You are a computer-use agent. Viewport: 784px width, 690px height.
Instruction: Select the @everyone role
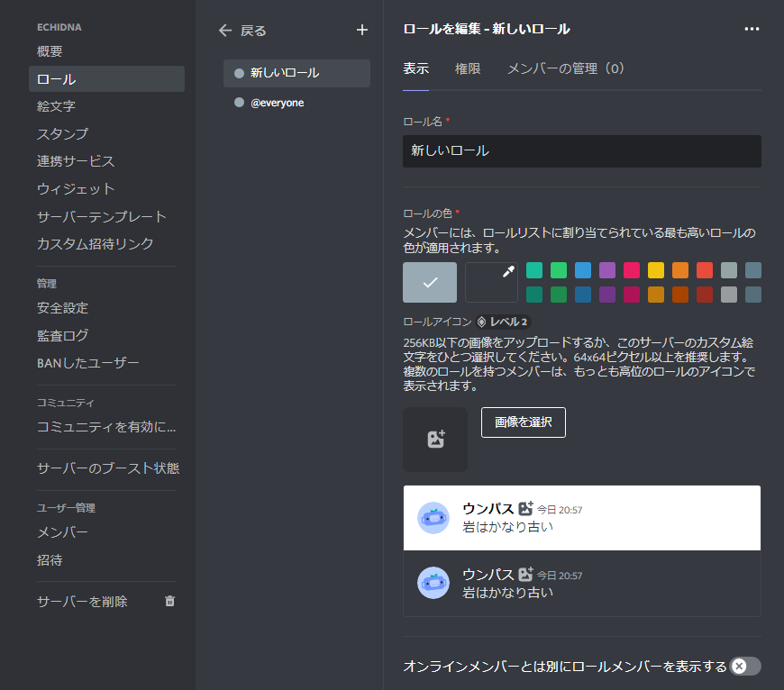[296, 103]
